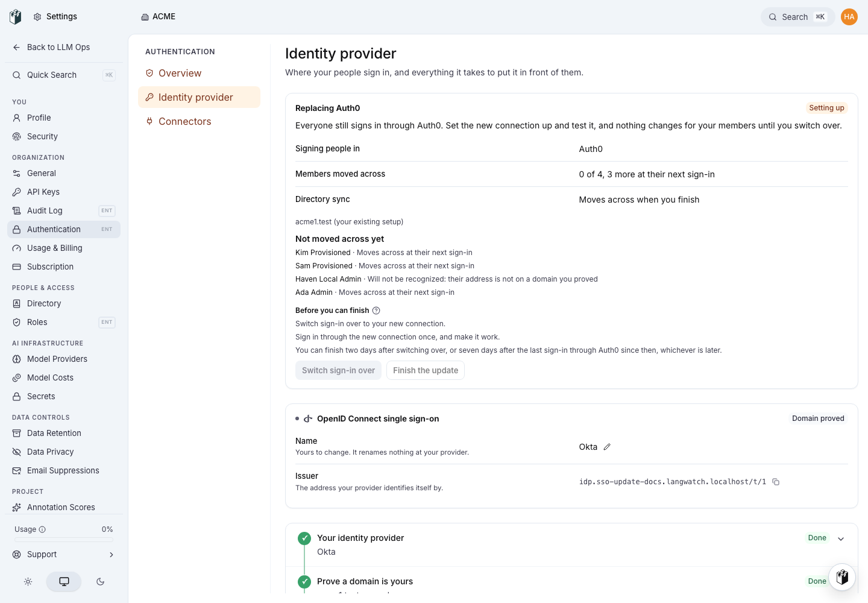Click the Overview shield icon
Image resolution: width=868 pixels, height=603 pixels.
point(149,73)
